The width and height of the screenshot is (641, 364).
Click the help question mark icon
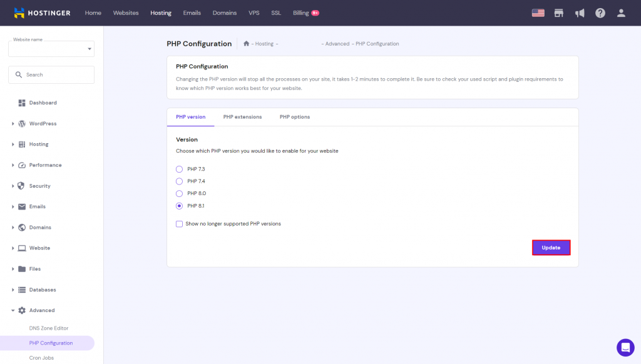(600, 13)
